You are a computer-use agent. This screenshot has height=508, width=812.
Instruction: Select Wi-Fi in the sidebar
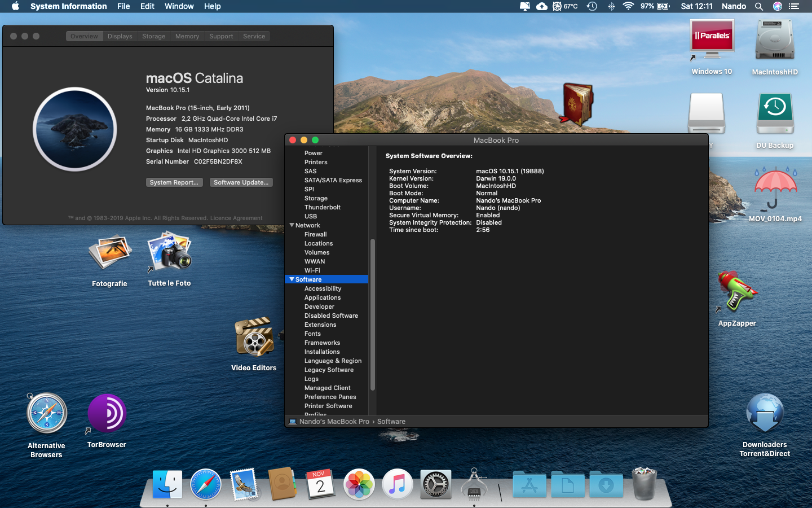coord(312,270)
